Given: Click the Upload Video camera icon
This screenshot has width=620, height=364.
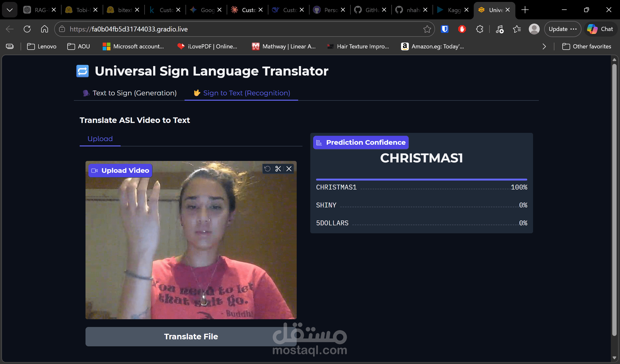Looking at the screenshot, I should [x=94, y=170].
